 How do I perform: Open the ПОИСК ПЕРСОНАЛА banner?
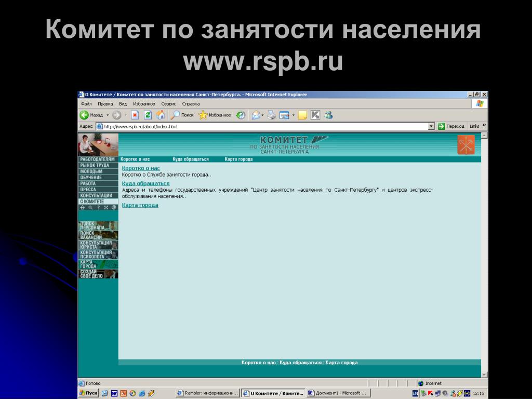click(98, 225)
